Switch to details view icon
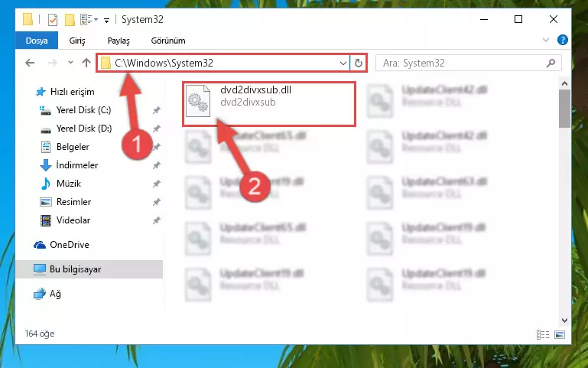588x368 pixels. click(x=543, y=334)
